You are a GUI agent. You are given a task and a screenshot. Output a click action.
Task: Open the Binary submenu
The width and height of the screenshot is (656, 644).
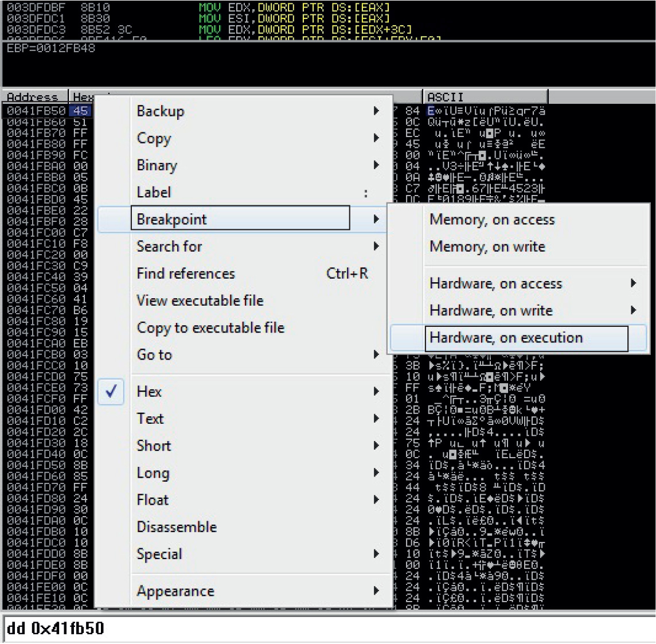245,165
